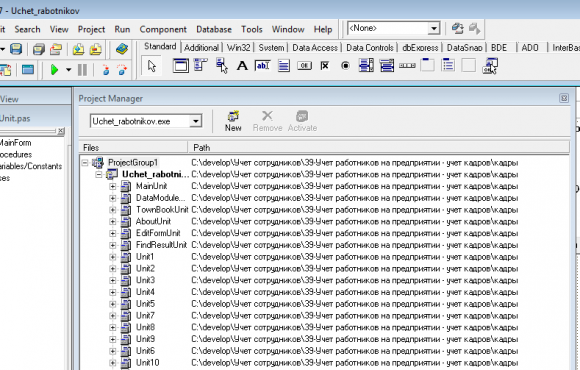The height and width of the screenshot is (370, 580).
Task: Open the Run button dropdown arrow
Action: point(68,70)
